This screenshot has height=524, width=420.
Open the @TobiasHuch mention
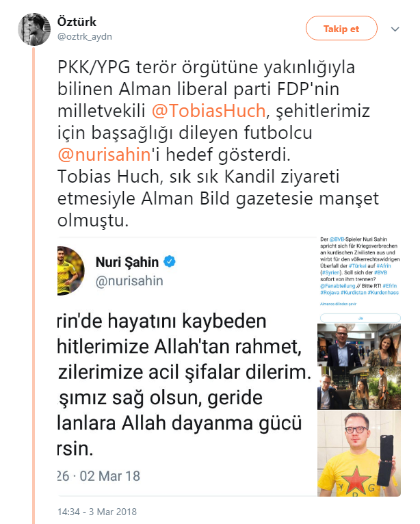coord(209,111)
